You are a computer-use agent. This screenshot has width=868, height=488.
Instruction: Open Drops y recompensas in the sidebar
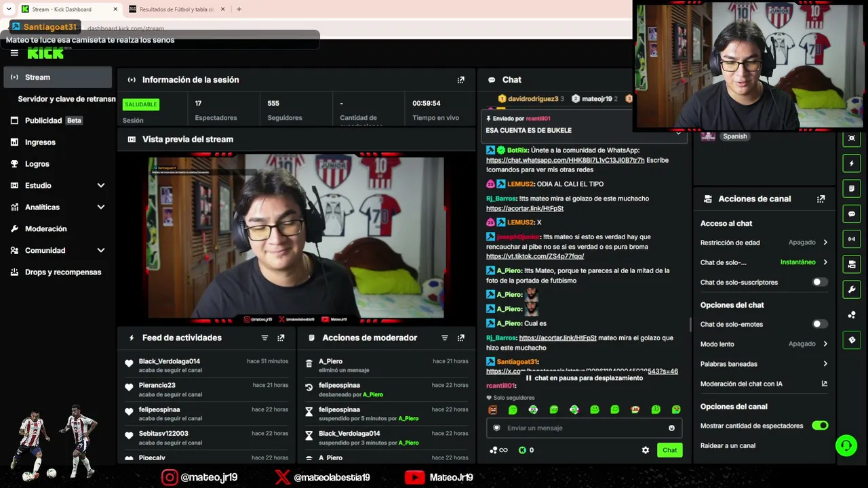58,272
